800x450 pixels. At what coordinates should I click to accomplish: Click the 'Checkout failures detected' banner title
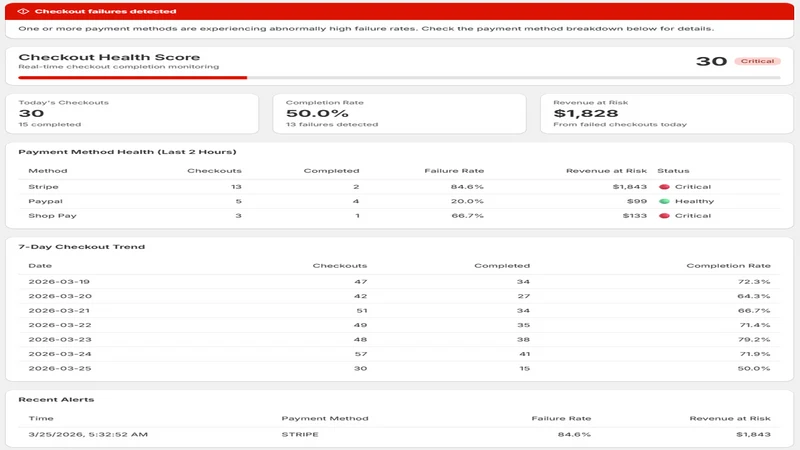coord(106,11)
